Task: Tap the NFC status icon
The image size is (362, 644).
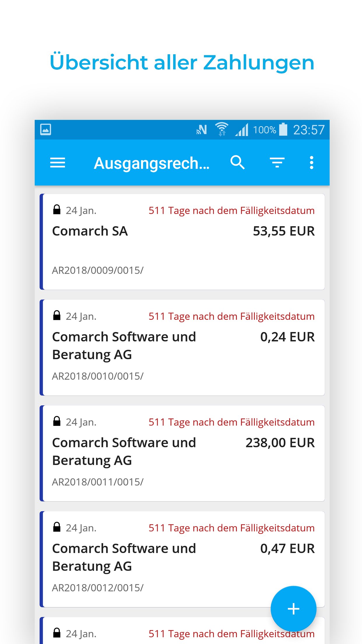Action: click(x=201, y=129)
